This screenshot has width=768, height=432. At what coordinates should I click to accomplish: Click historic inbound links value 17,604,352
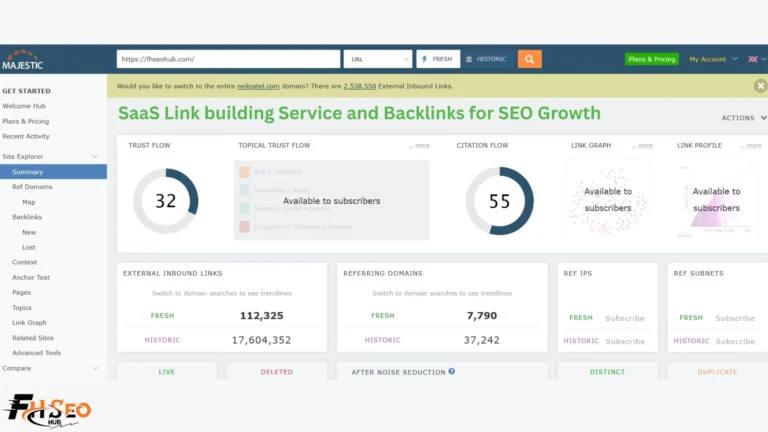click(x=262, y=340)
